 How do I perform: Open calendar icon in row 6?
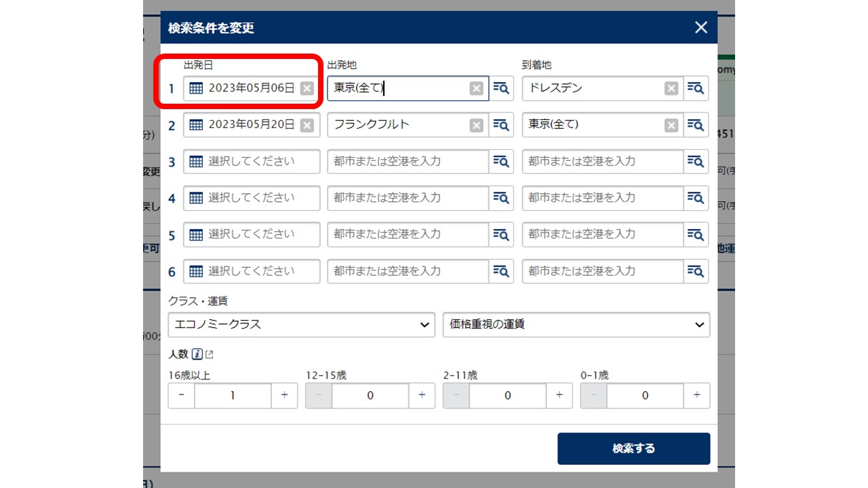click(x=196, y=271)
